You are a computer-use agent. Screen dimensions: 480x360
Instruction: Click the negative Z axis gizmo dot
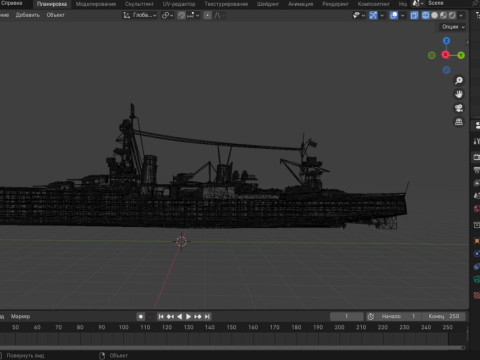tap(446, 70)
